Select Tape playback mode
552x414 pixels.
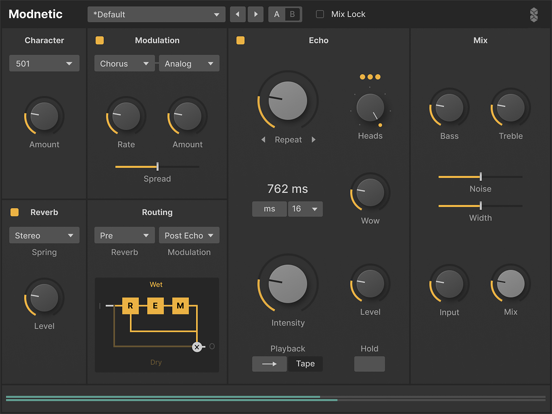(x=305, y=364)
